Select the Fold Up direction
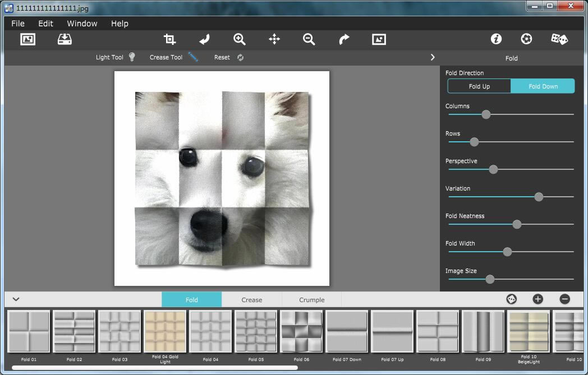The width and height of the screenshot is (588, 375). [x=479, y=86]
